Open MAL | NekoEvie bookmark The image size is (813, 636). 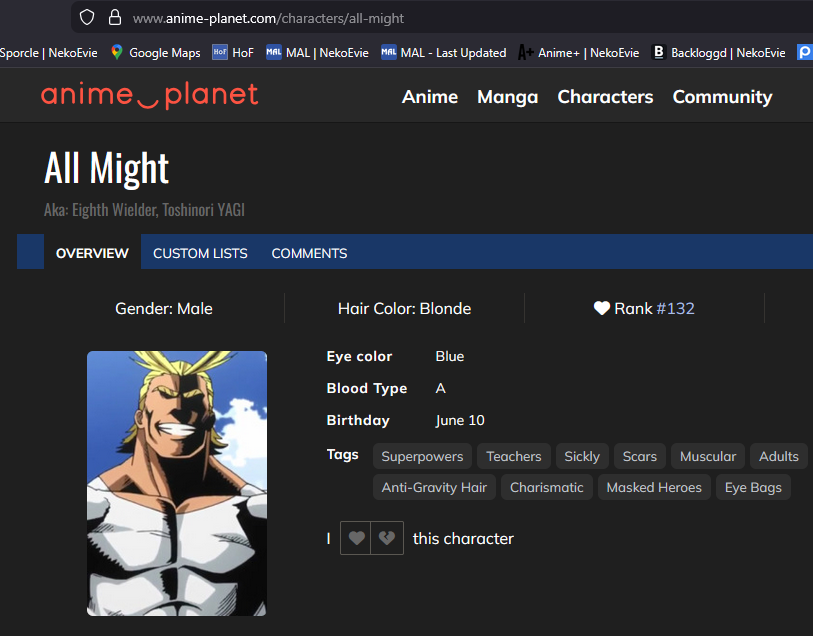[317, 52]
